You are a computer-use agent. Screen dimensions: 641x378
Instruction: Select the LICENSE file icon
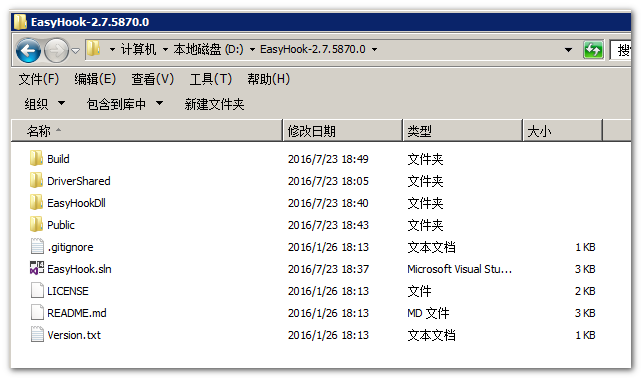coord(37,291)
